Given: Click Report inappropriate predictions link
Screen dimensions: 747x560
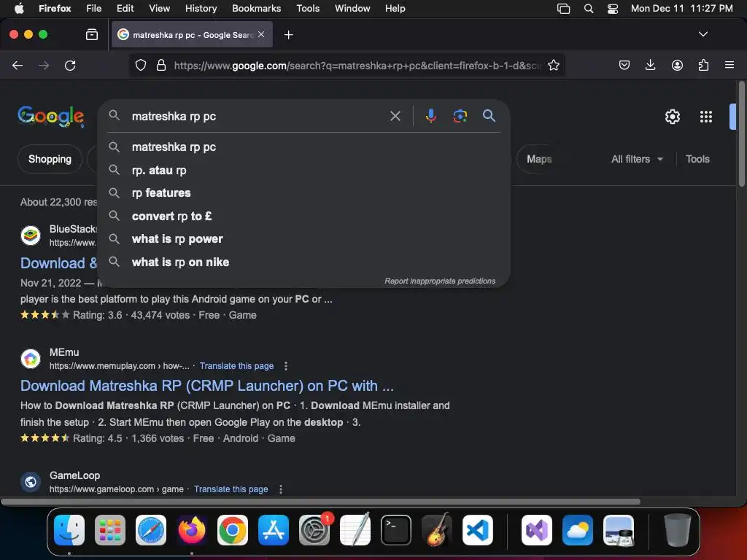Looking at the screenshot, I should point(440,281).
